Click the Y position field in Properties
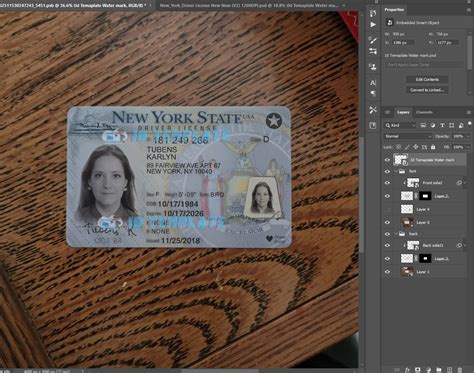Viewport: 474px width, 373px height. pyautogui.click(x=448, y=43)
